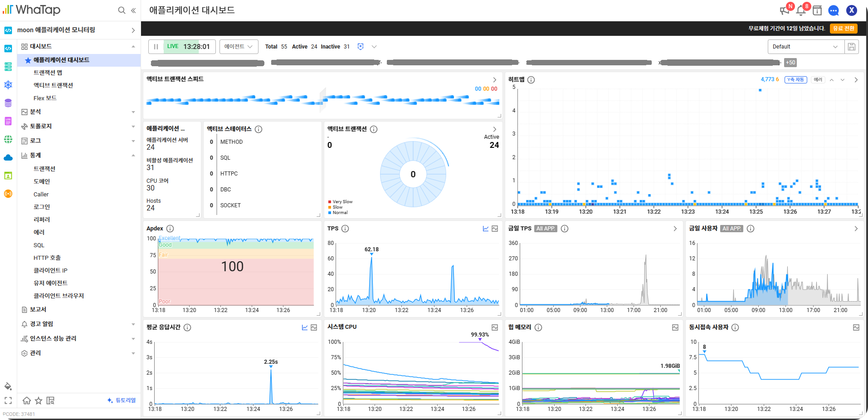Show the 히트맵 info tooltip icon

coord(531,80)
